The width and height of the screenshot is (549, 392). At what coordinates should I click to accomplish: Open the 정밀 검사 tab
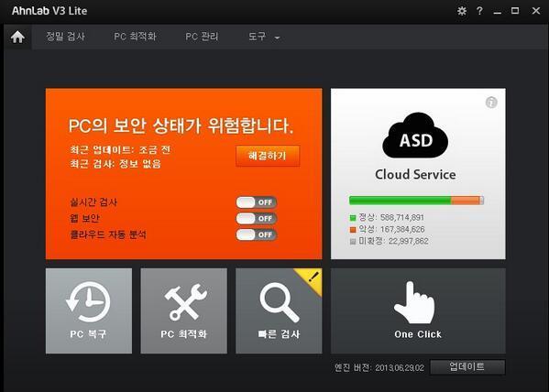65,37
